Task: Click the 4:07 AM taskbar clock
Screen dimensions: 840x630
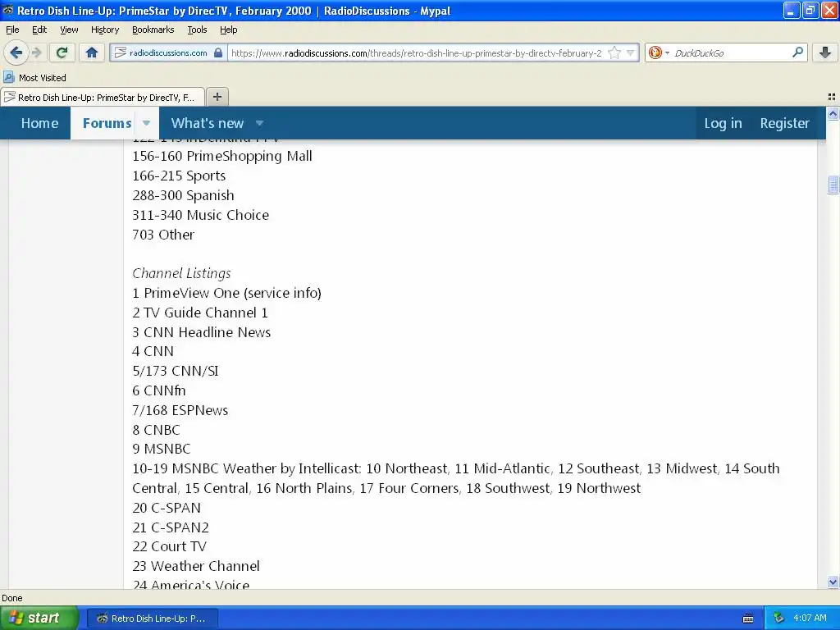Action: pyautogui.click(x=810, y=618)
